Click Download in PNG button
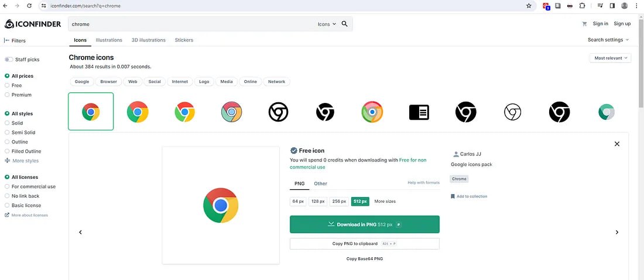The height and width of the screenshot is (280, 644). pyautogui.click(x=364, y=224)
